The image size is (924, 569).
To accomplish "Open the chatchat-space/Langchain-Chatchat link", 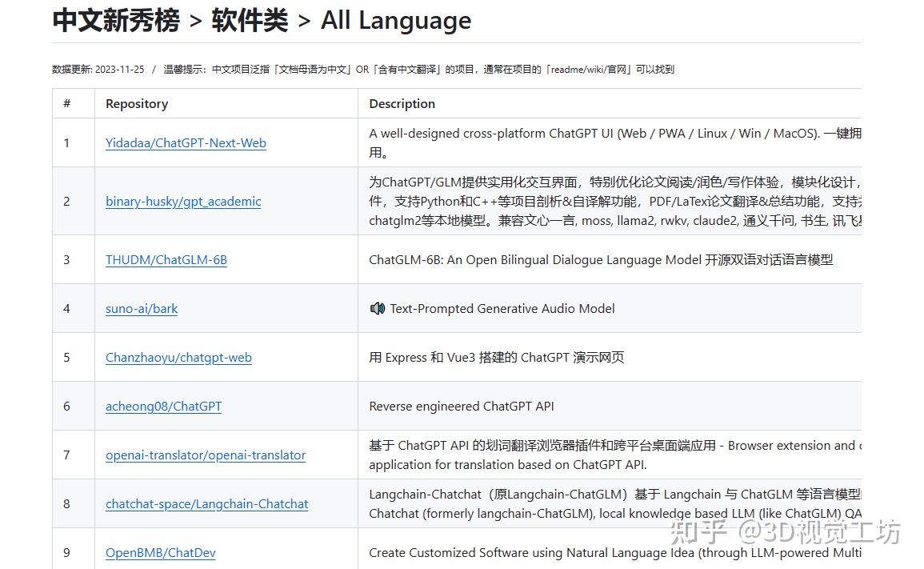I will [x=206, y=503].
